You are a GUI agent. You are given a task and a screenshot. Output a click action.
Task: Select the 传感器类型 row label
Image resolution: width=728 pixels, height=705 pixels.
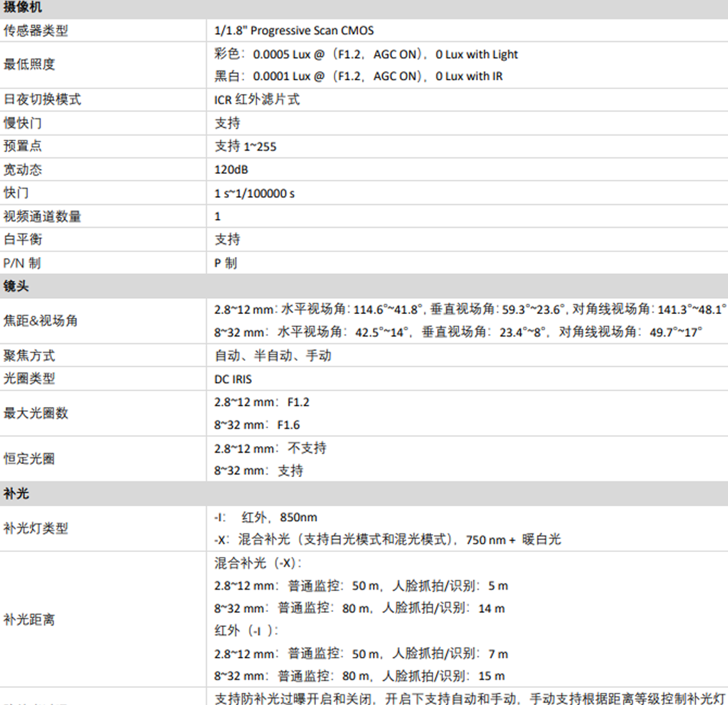click(36, 31)
